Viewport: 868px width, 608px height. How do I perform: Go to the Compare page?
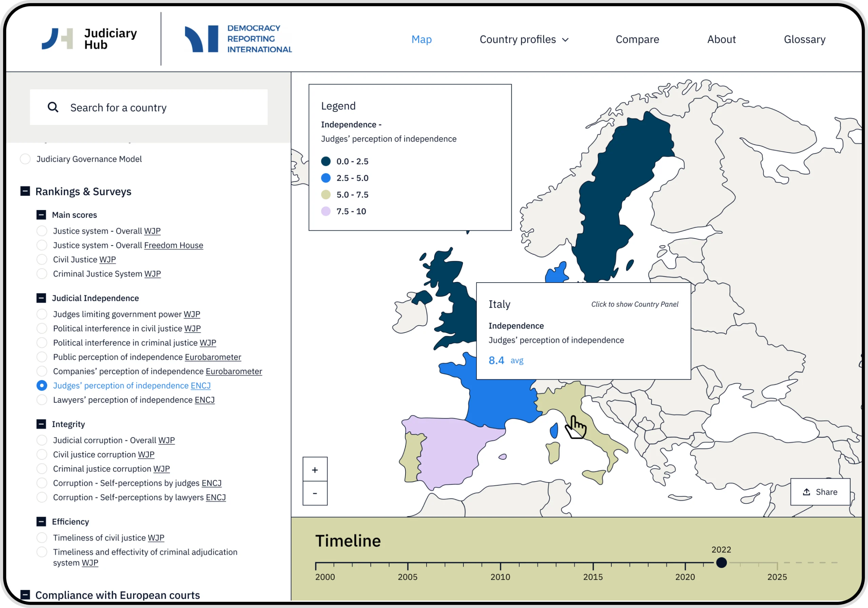click(637, 39)
